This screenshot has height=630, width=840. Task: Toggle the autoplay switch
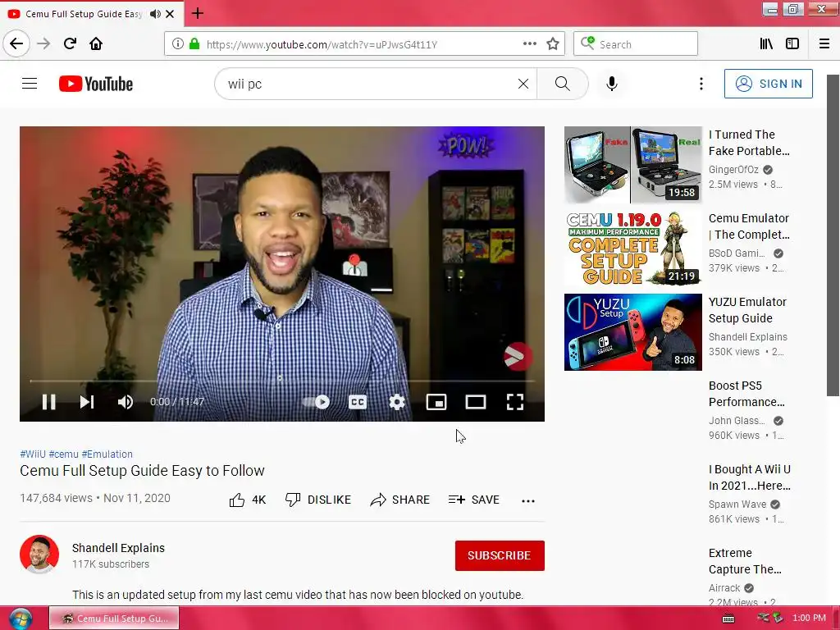coord(317,402)
